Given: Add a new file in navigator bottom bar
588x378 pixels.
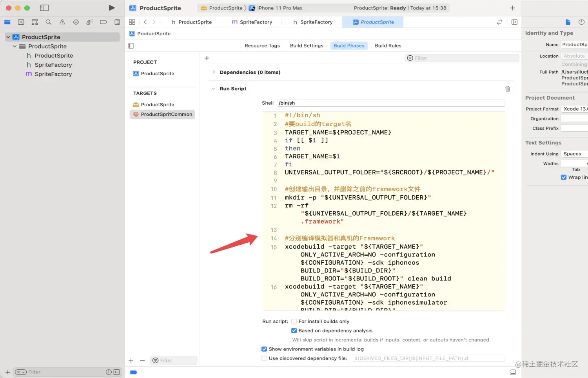Looking at the screenshot, I should 7,372.
